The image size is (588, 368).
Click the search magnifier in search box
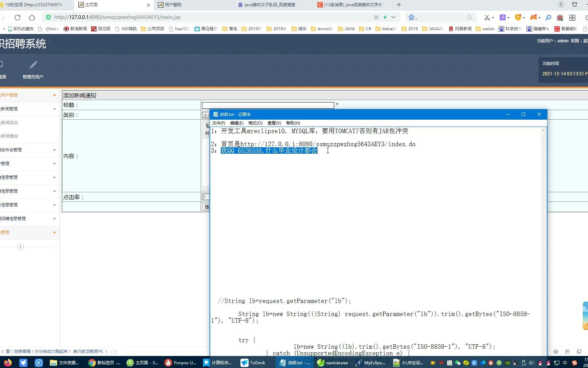coord(470,17)
